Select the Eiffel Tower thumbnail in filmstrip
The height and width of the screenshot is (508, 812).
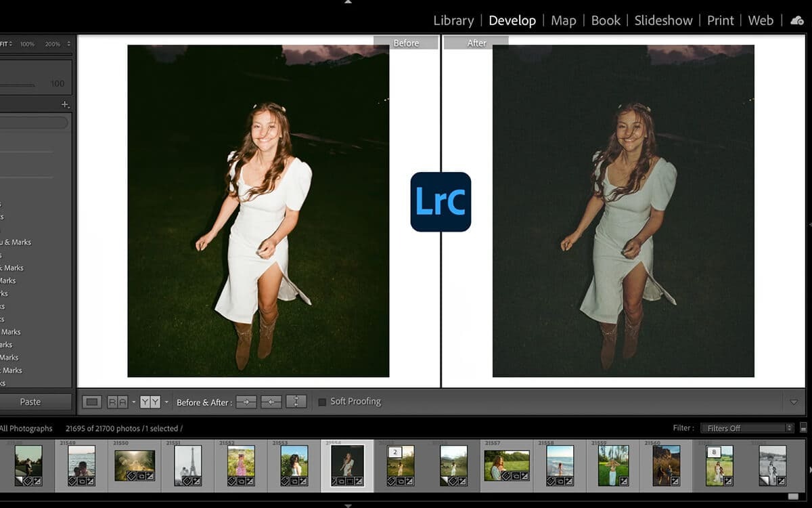point(187,465)
